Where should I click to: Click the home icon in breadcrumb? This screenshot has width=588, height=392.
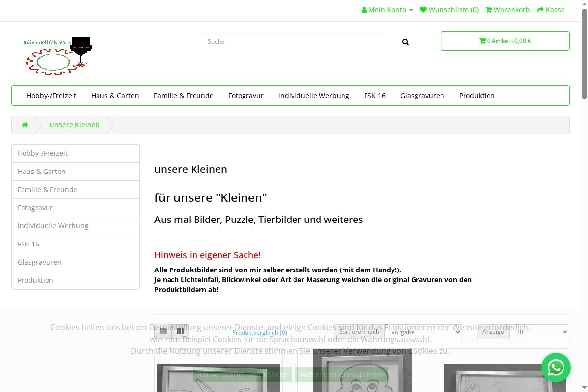[25, 125]
